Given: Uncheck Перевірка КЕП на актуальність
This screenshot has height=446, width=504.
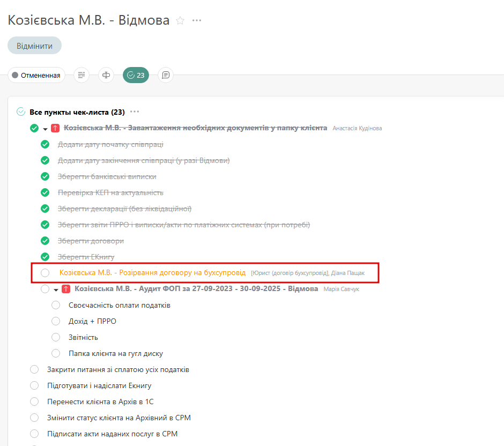Looking at the screenshot, I should tap(45, 192).
